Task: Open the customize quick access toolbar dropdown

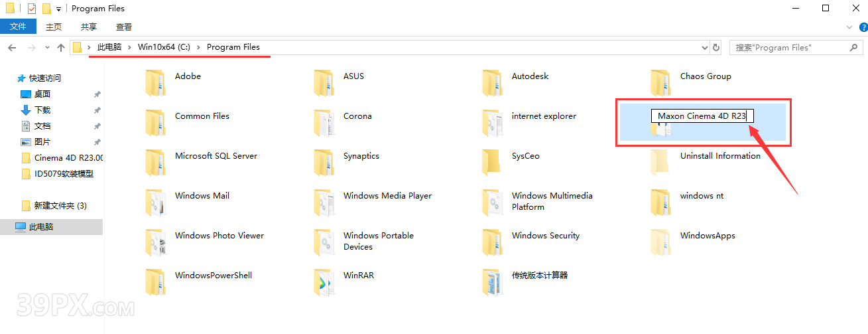Action: pos(59,9)
